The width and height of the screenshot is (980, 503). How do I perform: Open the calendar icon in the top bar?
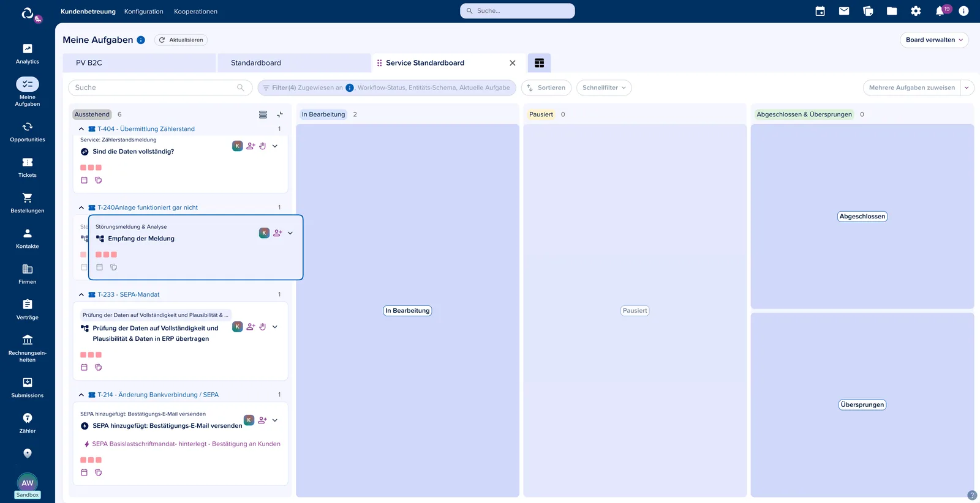coord(820,11)
